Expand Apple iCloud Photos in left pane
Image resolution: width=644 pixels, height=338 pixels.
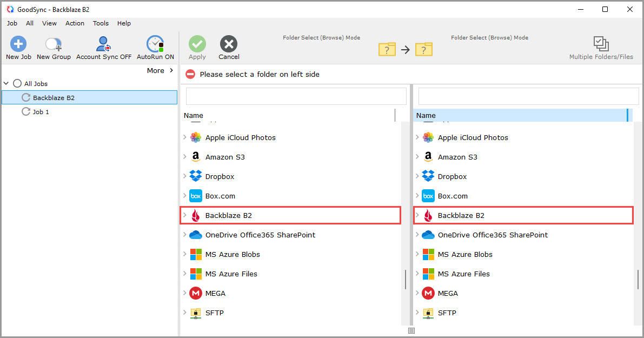click(185, 137)
